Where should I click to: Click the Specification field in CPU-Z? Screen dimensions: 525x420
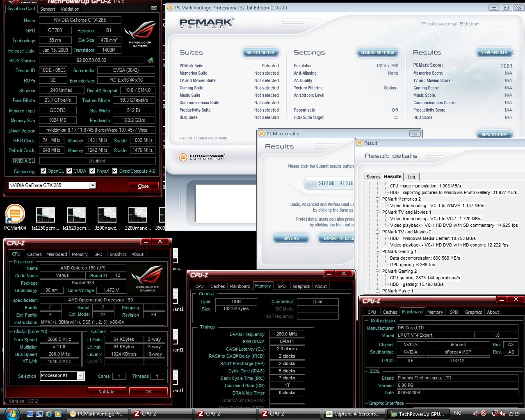(x=103, y=300)
